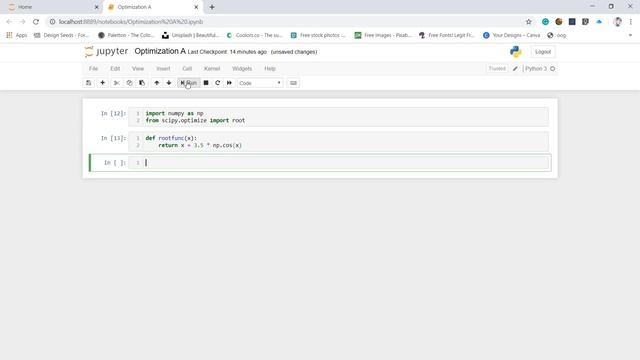
Task: Go forward in browser history
Action: tap(22, 22)
